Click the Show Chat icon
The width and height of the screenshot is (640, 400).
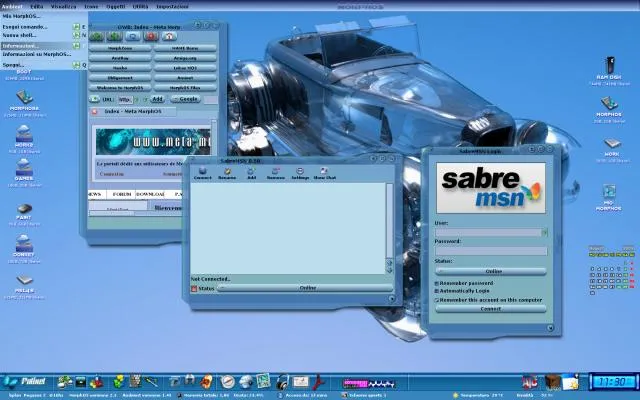(325, 173)
